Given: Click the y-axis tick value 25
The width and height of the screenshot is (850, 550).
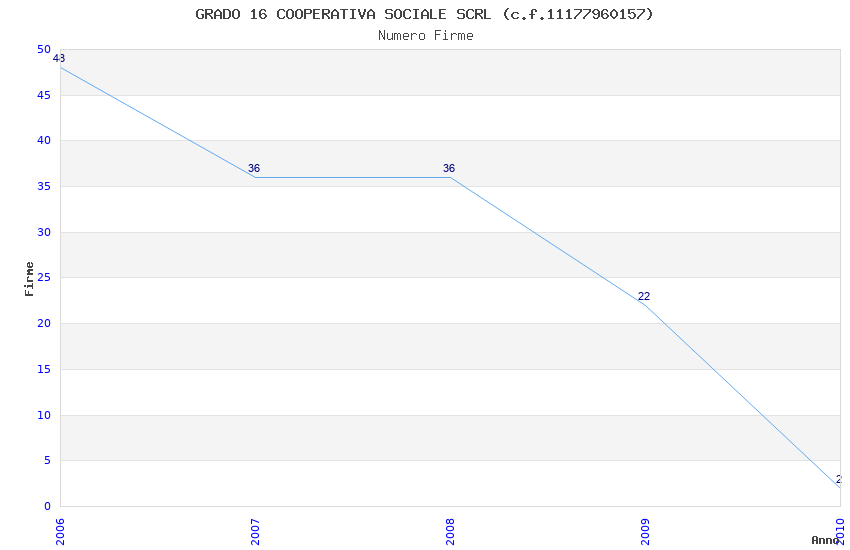Looking at the screenshot, I should click(44, 277).
